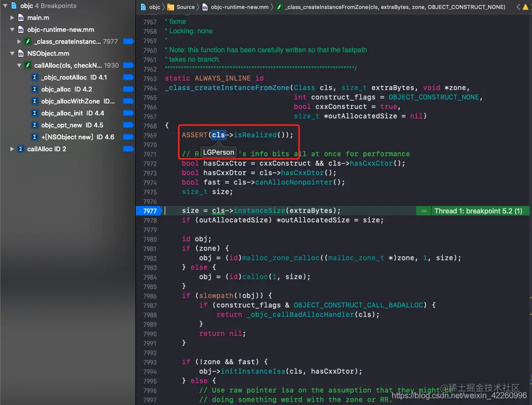The height and width of the screenshot is (405, 532).
Task: Click malloc_zone_calloc on line 7982
Action: click(x=281, y=258)
